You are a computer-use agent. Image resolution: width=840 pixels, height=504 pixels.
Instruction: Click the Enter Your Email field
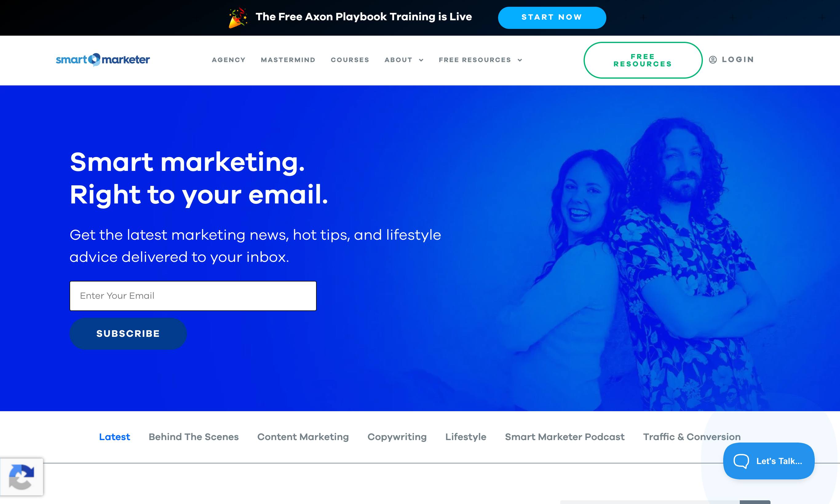coord(193,296)
